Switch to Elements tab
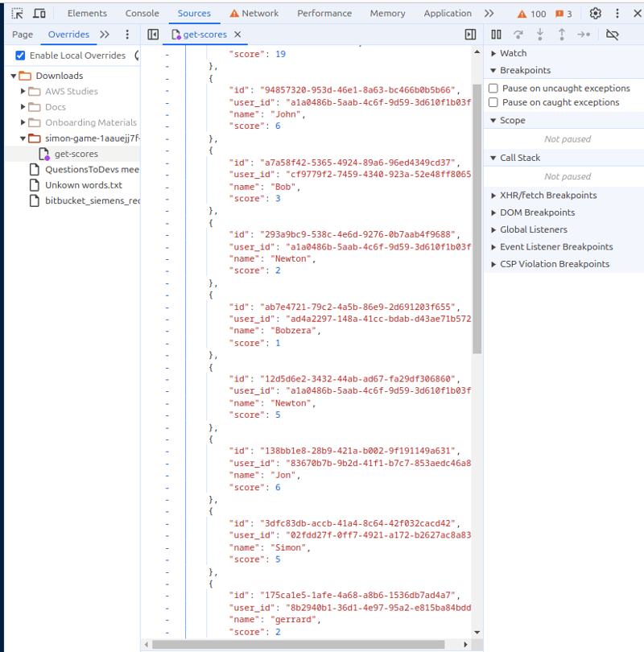Viewport: 644px width, 652px height. [87, 14]
